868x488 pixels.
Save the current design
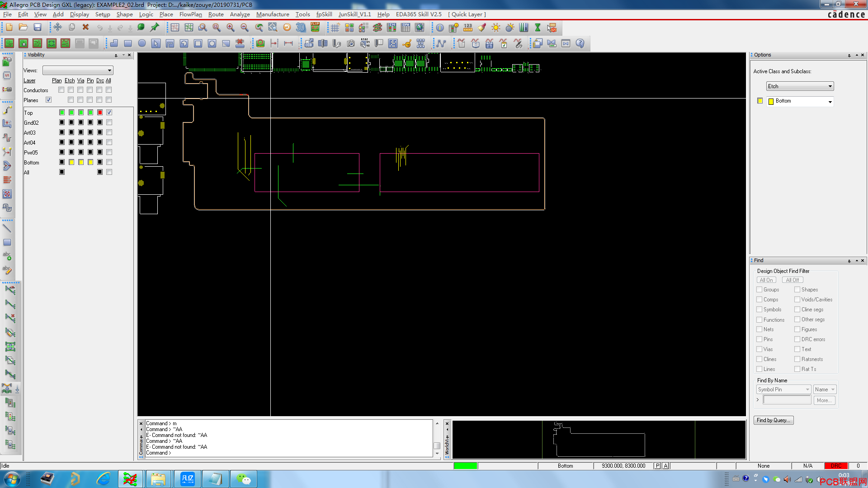point(38,28)
